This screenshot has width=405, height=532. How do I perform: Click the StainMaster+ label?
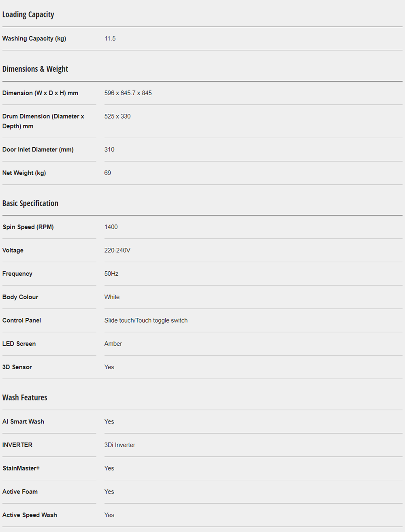21,468
